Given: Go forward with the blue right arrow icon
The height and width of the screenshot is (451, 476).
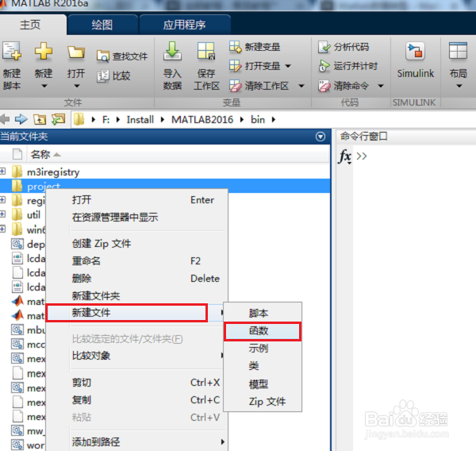Looking at the screenshot, I should tap(21, 119).
